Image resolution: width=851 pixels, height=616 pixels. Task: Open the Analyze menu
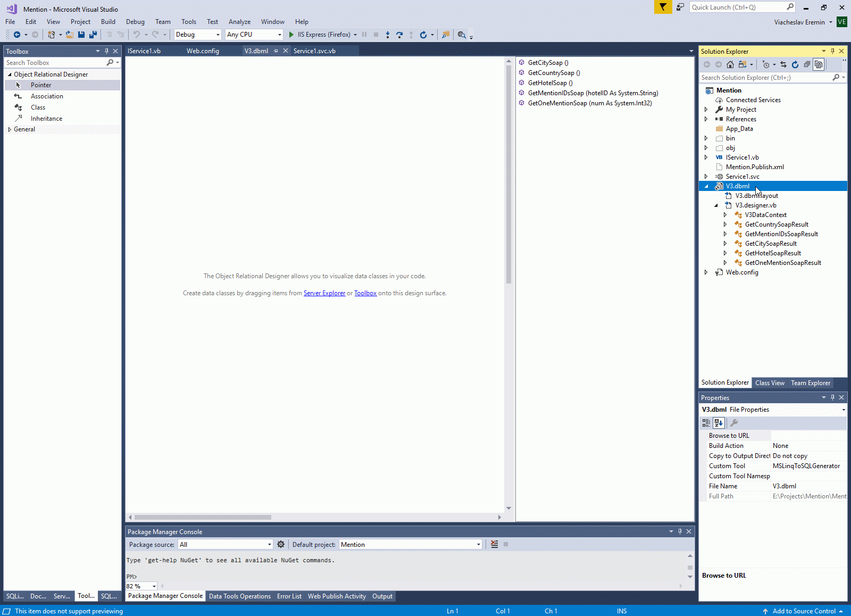pyautogui.click(x=239, y=22)
